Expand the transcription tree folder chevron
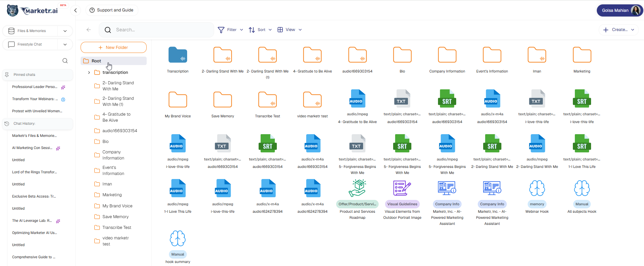The image size is (644, 266). click(89, 72)
